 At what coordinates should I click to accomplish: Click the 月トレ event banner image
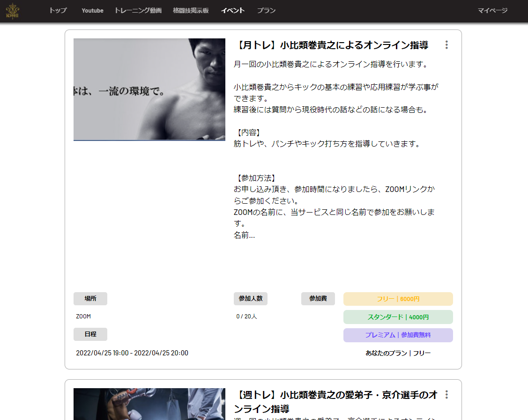click(149, 89)
